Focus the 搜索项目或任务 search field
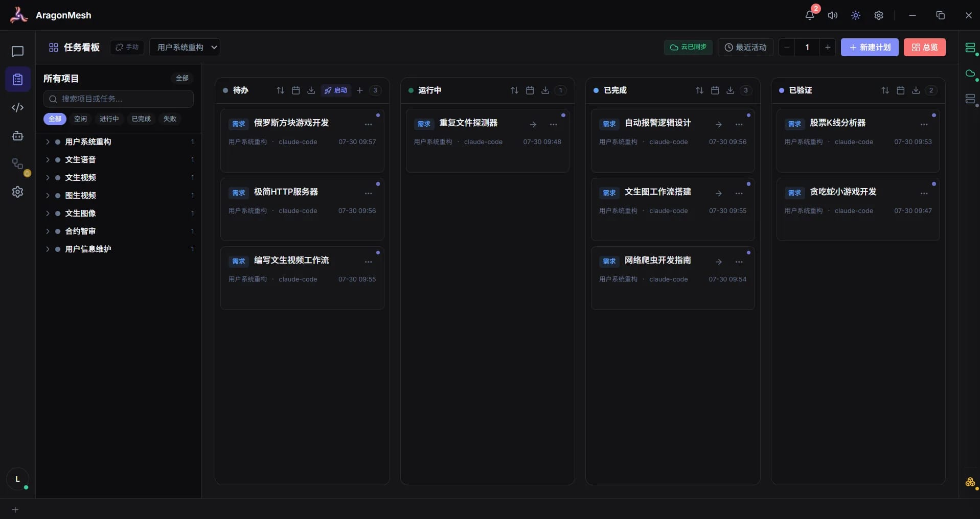 [119, 99]
